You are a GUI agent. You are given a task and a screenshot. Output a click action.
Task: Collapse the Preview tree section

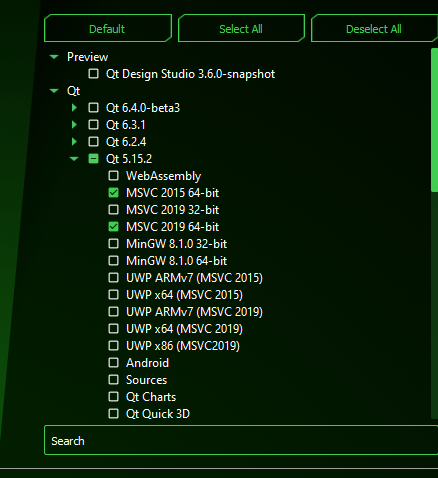54,57
